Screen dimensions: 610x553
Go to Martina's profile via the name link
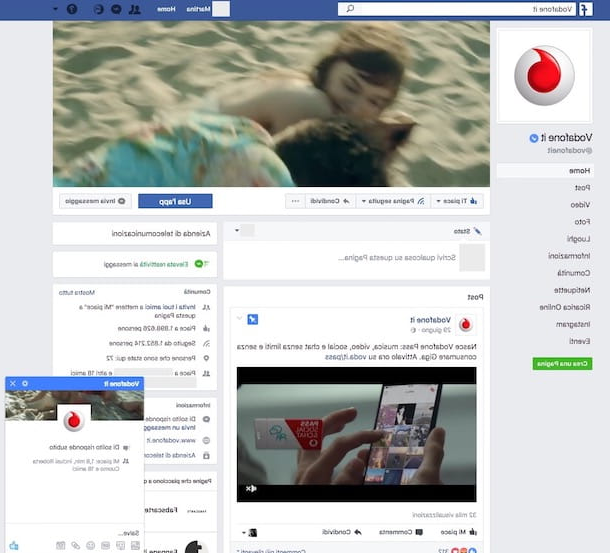tap(198, 9)
